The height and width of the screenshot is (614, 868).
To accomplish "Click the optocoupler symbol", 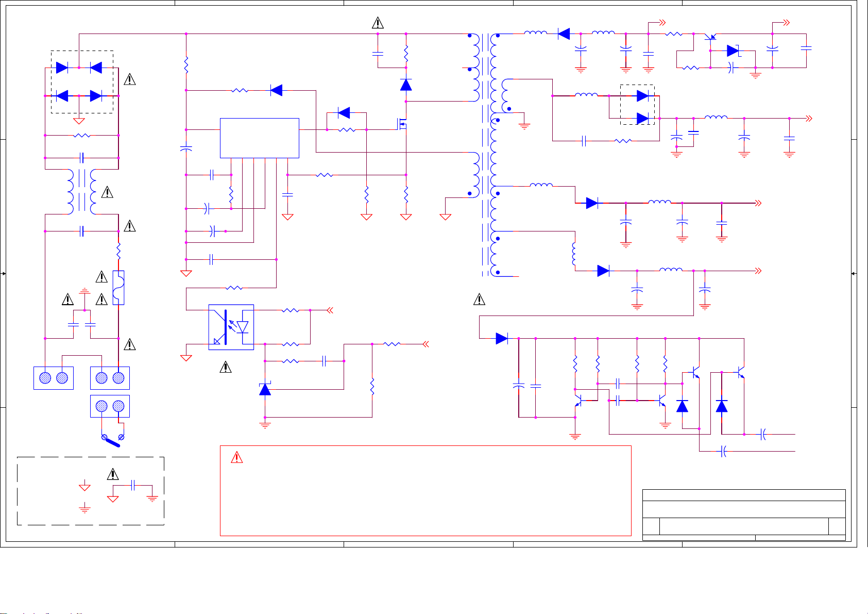I will click(231, 327).
